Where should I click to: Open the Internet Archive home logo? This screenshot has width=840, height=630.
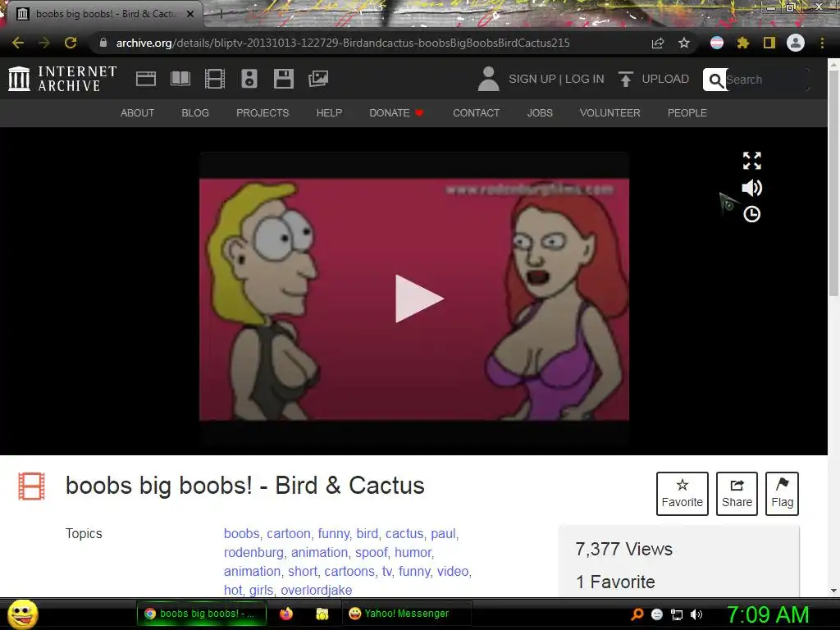pos(62,79)
